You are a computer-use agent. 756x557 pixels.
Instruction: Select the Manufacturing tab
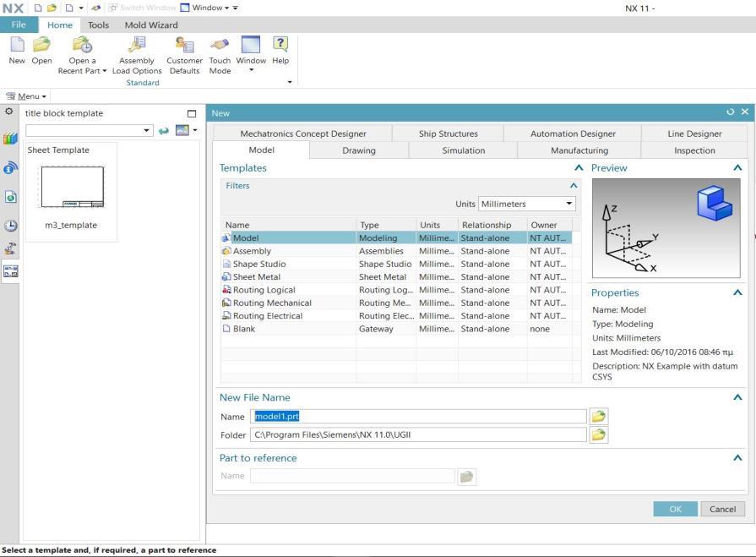[579, 150]
